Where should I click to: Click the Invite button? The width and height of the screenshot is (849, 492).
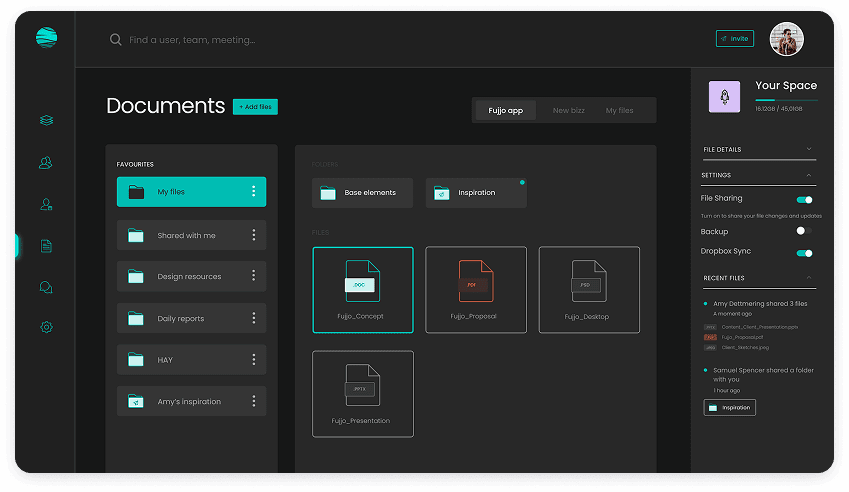click(735, 39)
